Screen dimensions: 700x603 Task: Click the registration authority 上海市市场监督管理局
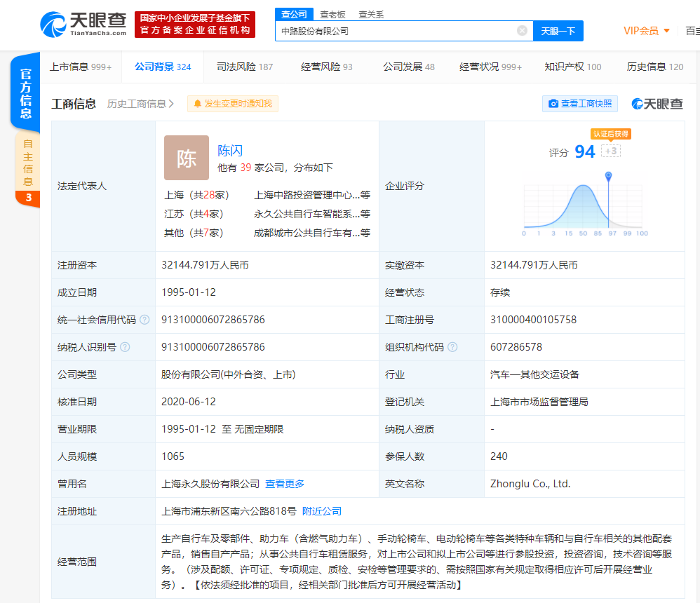point(539,402)
